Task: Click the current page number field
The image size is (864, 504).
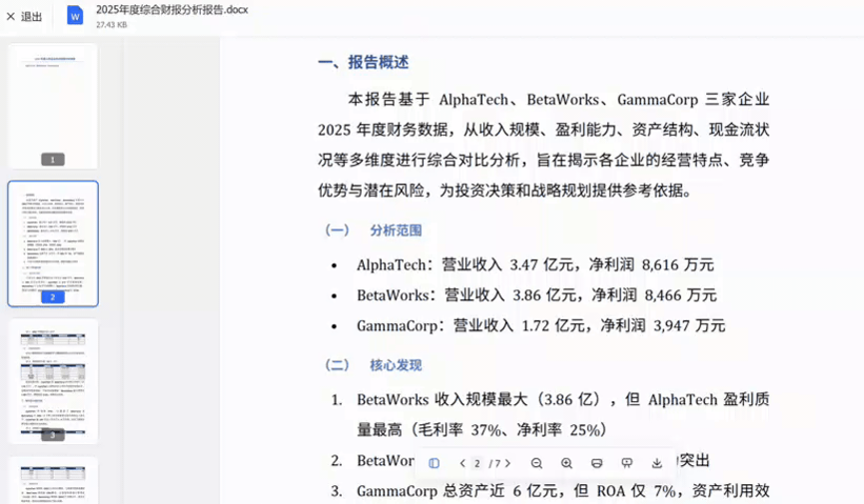Action: 477,463
